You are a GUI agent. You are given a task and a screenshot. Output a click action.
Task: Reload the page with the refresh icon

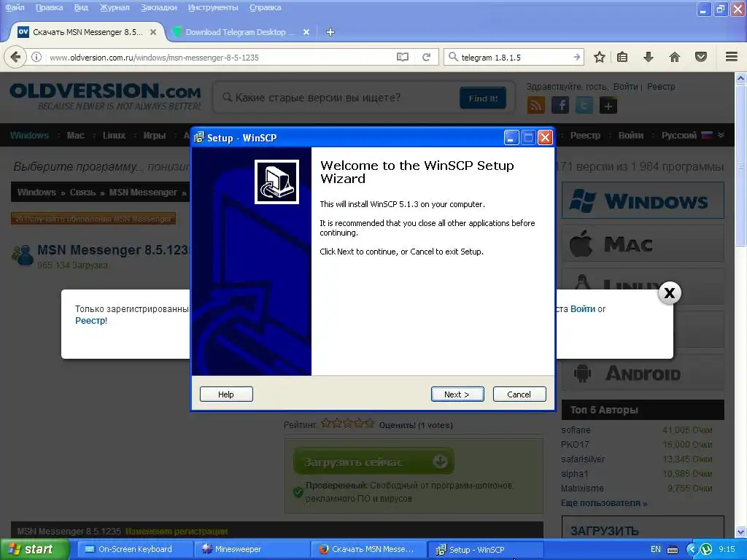click(426, 57)
